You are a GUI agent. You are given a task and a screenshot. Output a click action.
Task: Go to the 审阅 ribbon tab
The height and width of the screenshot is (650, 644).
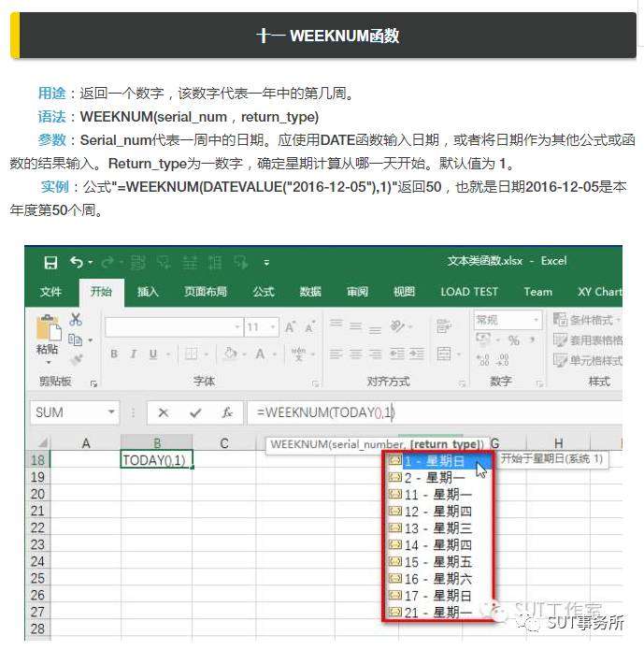(x=357, y=292)
